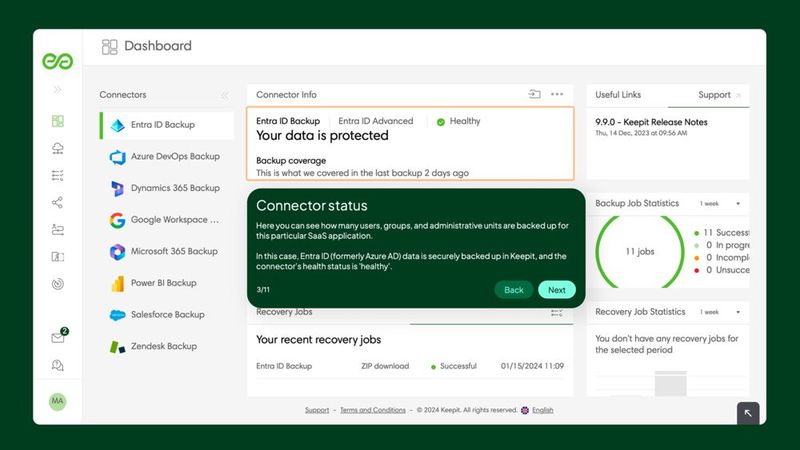Click the 11 jobs donut chart
The width and height of the screenshot is (800, 450).
point(640,252)
